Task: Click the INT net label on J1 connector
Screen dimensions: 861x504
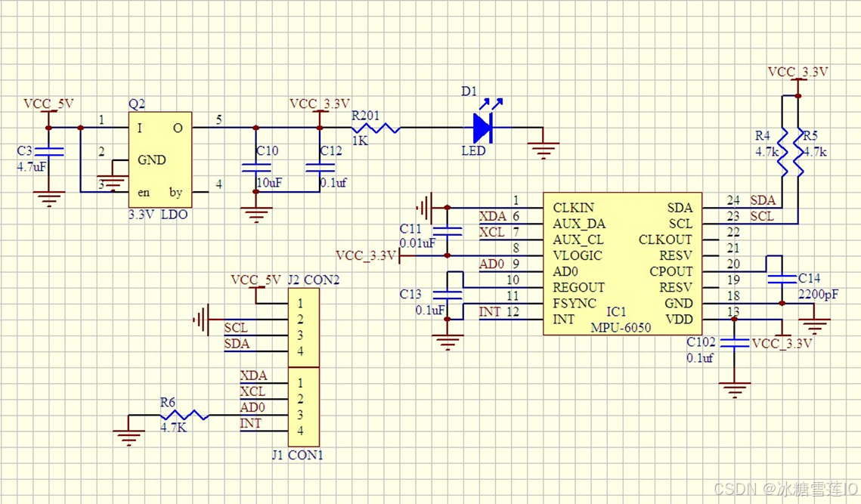Action: click(x=250, y=423)
